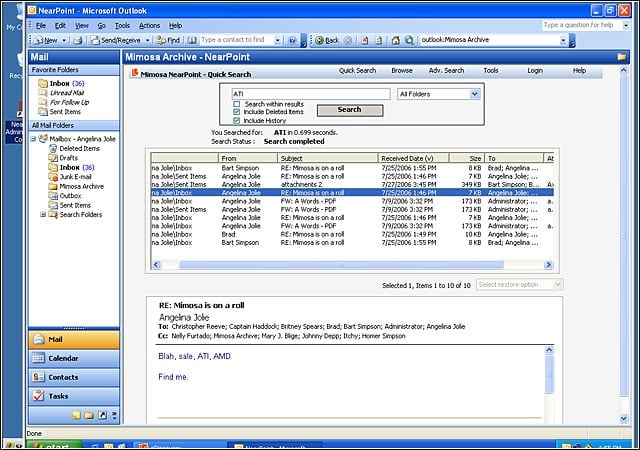Select the result row from Brad
Image resolution: width=640 pixels, height=450 pixels.
(x=352, y=234)
